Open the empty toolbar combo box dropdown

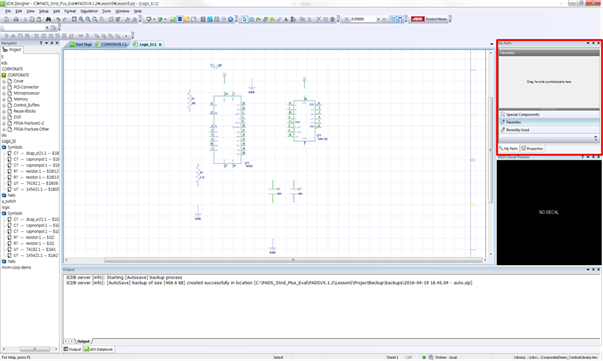point(47,28)
